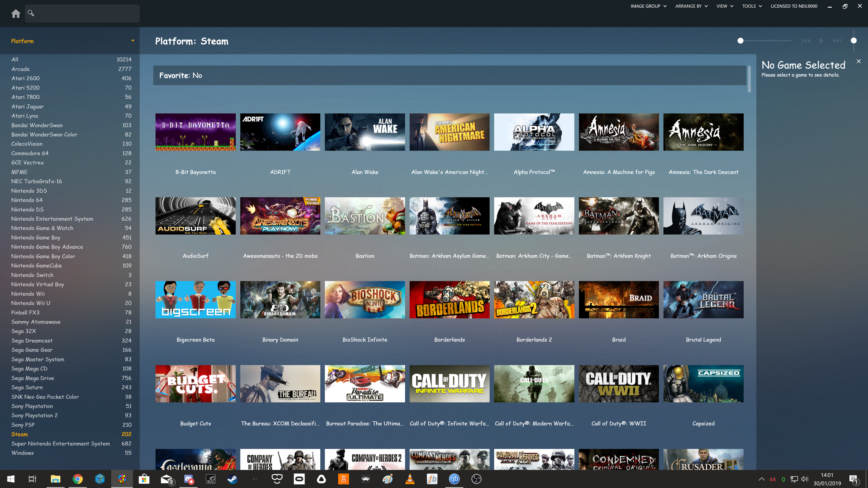
Task: Click the games list vertical scrollbar
Action: [749, 79]
